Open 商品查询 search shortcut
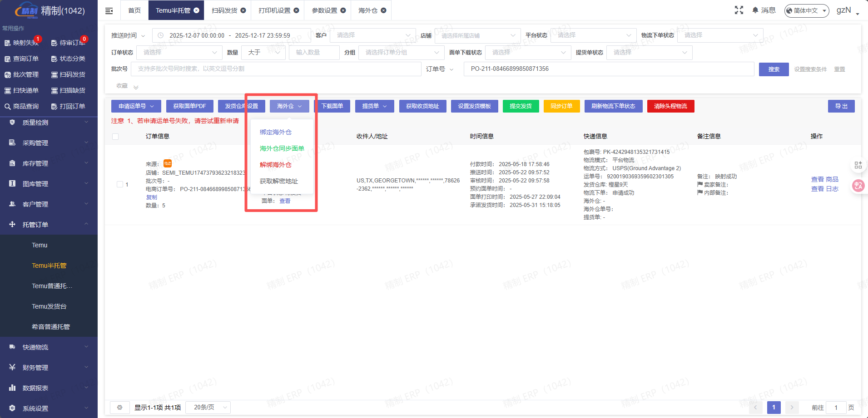Viewport: 868px width, 418px height. pos(22,106)
